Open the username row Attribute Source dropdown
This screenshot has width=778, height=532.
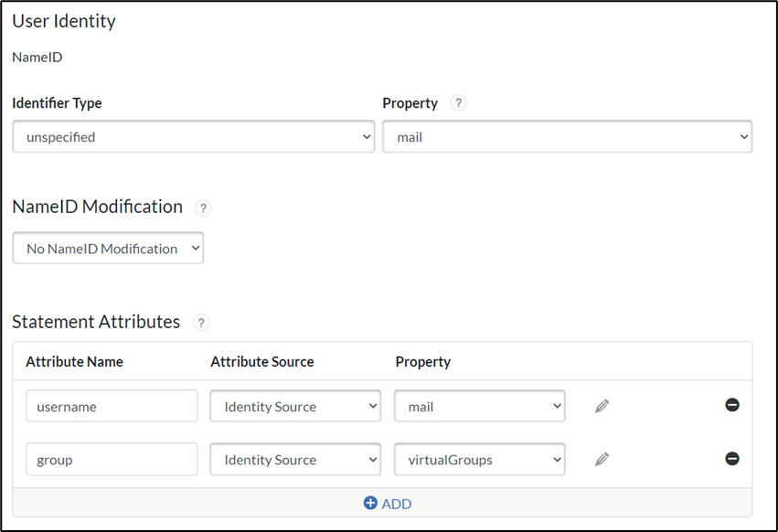click(x=294, y=405)
